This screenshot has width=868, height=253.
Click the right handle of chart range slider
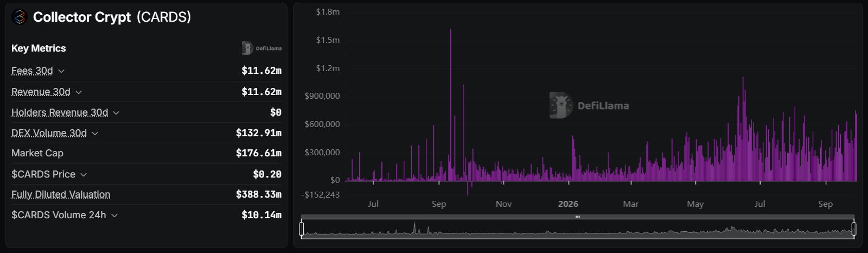pos(854,229)
